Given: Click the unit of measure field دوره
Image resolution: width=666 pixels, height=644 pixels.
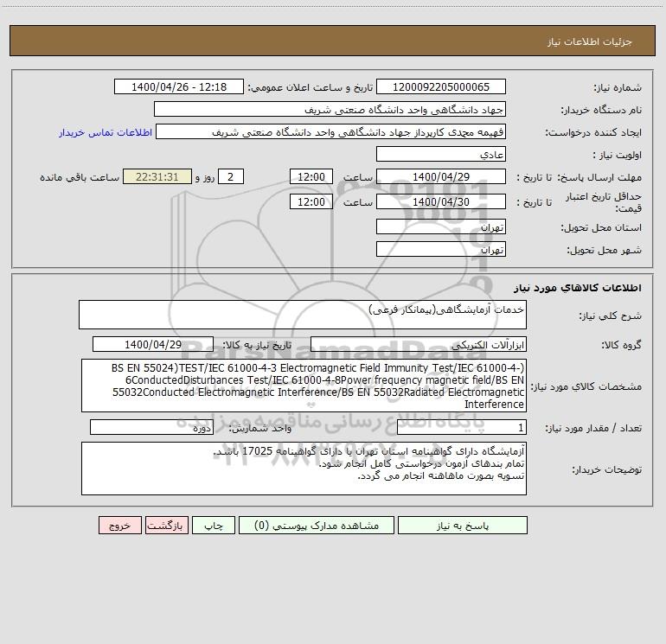Looking at the screenshot, I should coord(151,428).
